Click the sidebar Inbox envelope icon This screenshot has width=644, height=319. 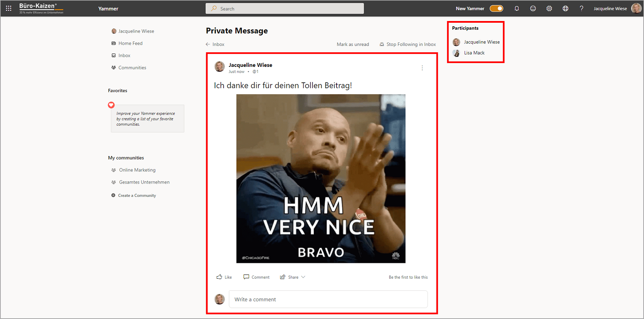click(114, 55)
